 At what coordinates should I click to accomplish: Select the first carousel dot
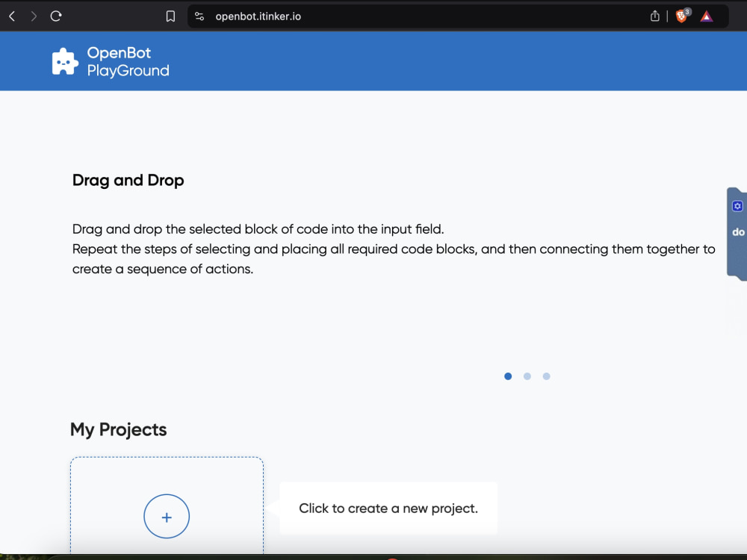pos(508,376)
